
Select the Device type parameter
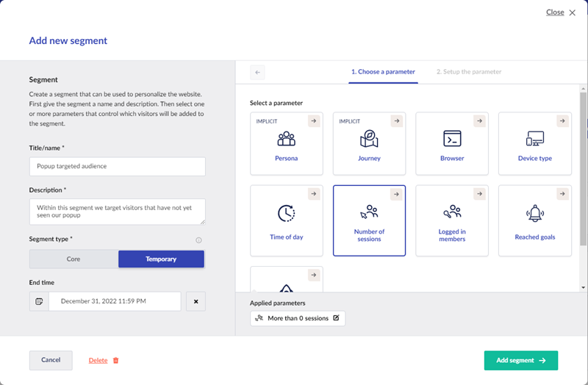[534, 144]
